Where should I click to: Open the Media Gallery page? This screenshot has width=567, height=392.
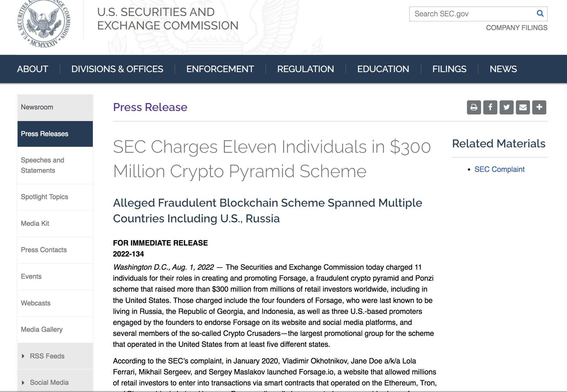click(55, 330)
